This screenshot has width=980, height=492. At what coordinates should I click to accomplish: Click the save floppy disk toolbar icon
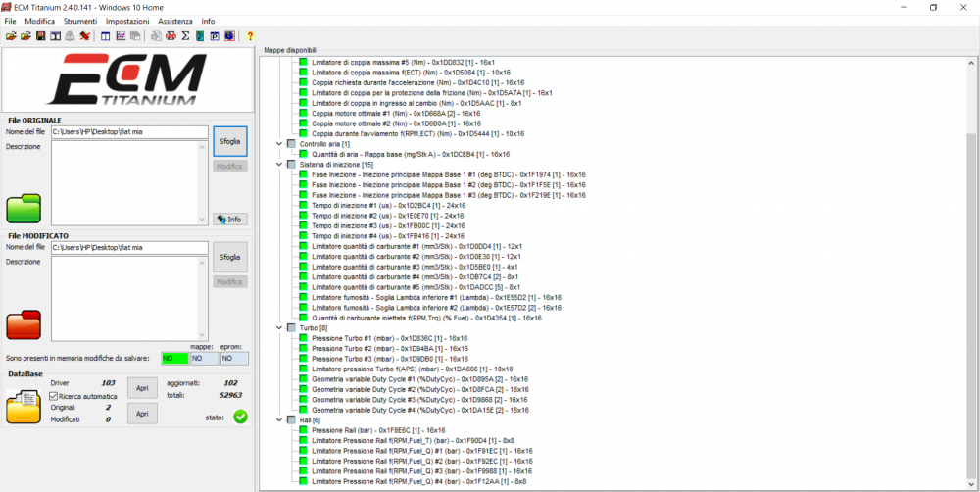click(40, 36)
